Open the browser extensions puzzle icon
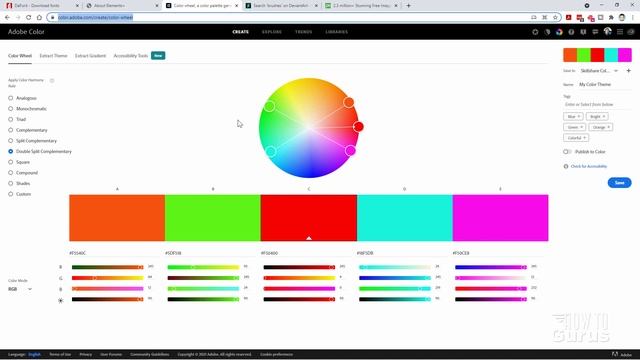This screenshot has width=640, height=360. [611, 18]
